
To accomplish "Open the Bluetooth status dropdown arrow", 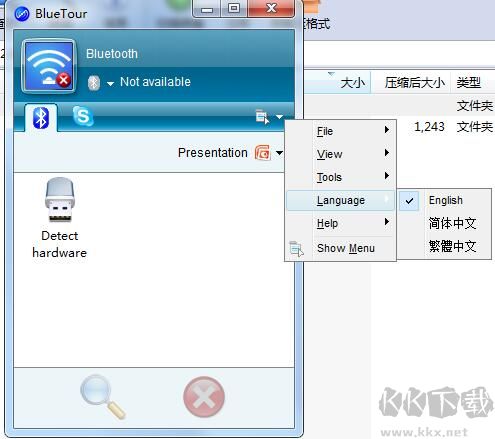I will (x=110, y=84).
